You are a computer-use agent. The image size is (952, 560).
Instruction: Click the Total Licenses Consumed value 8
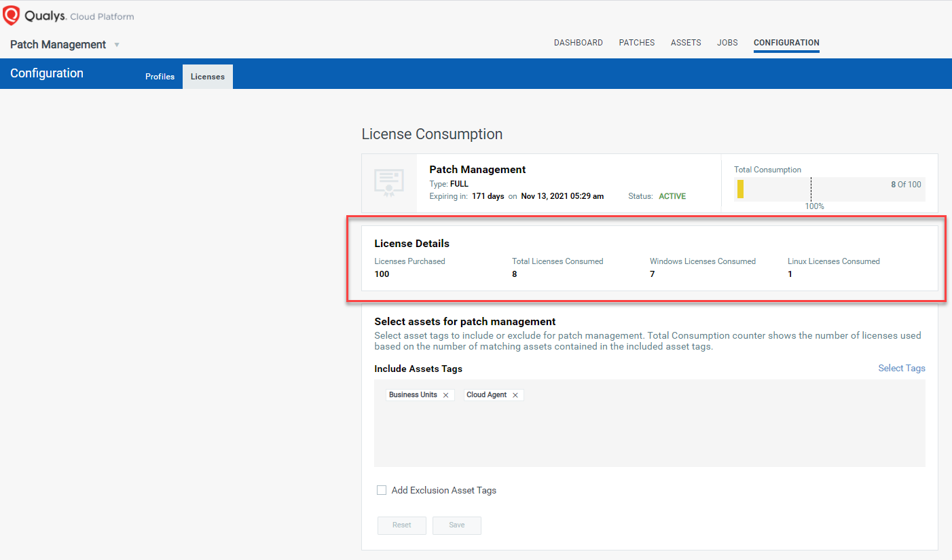point(515,274)
